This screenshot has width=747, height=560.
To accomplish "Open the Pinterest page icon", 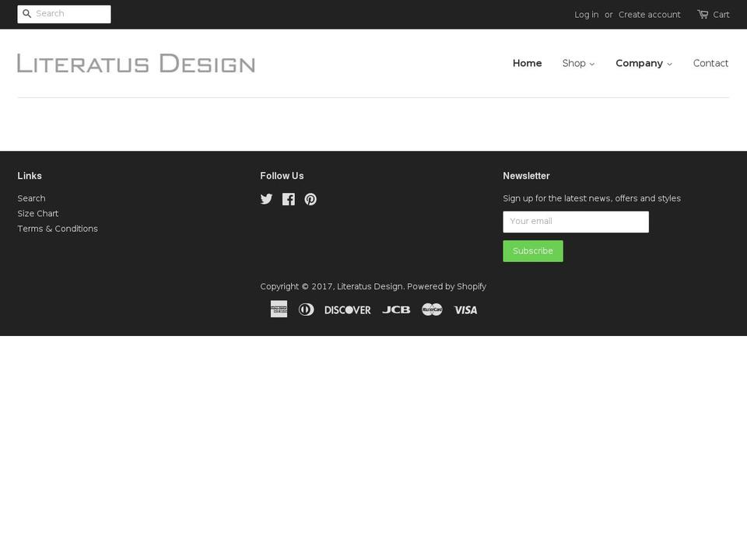I will click(310, 199).
